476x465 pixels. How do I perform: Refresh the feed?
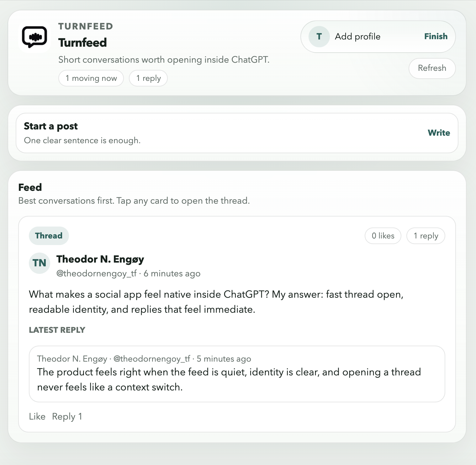pyautogui.click(x=432, y=68)
